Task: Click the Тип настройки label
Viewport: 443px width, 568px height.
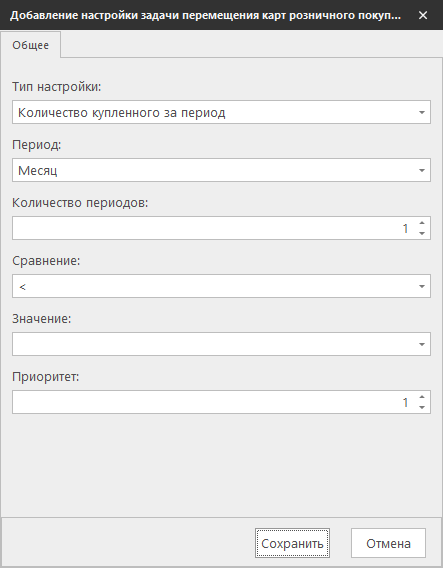Action: [57, 87]
